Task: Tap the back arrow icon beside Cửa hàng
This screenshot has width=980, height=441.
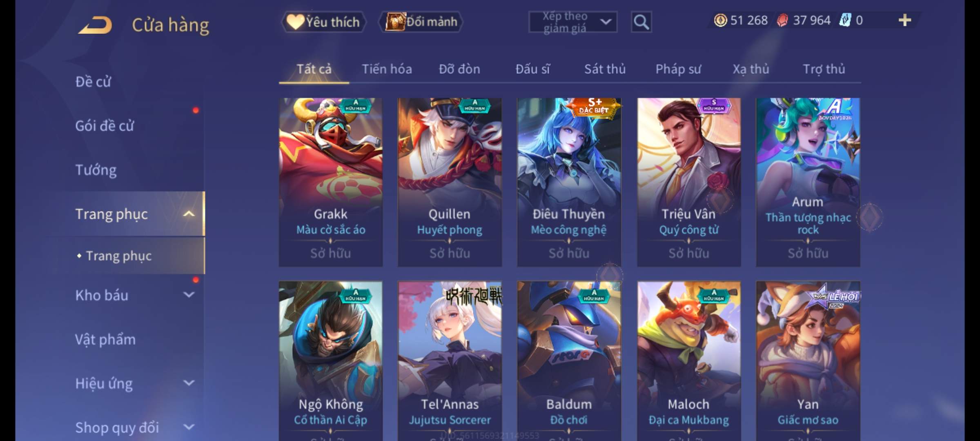Action: coord(95,25)
